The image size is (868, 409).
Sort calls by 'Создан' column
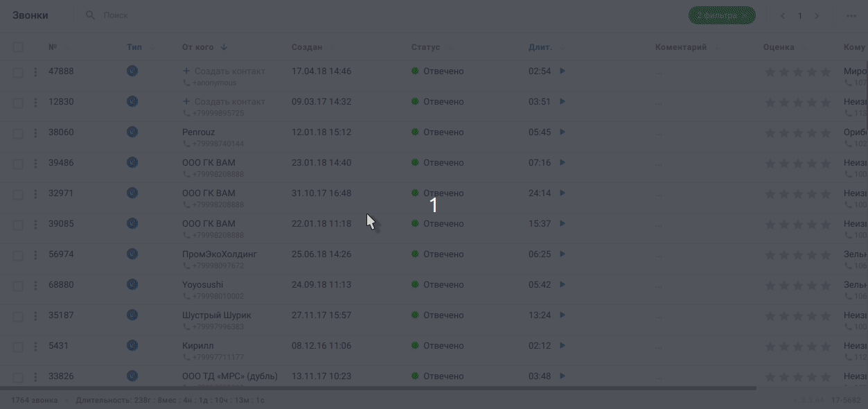[x=307, y=47]
